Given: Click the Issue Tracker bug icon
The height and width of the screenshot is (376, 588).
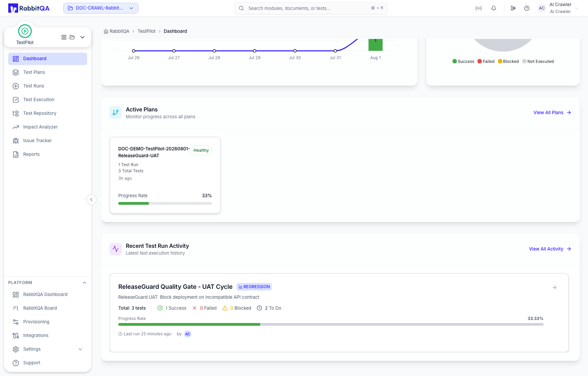Looking at the screenshot, I should [x=16, y=140].
